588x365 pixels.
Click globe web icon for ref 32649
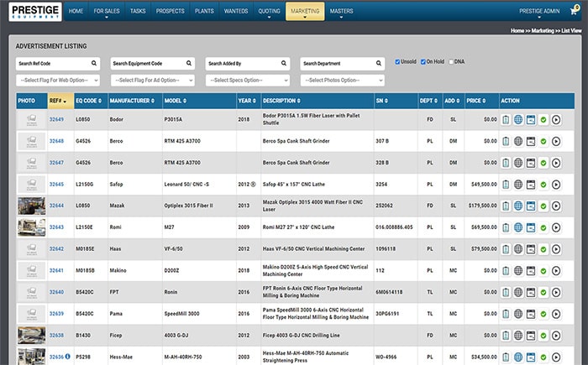tap(518, 119)
